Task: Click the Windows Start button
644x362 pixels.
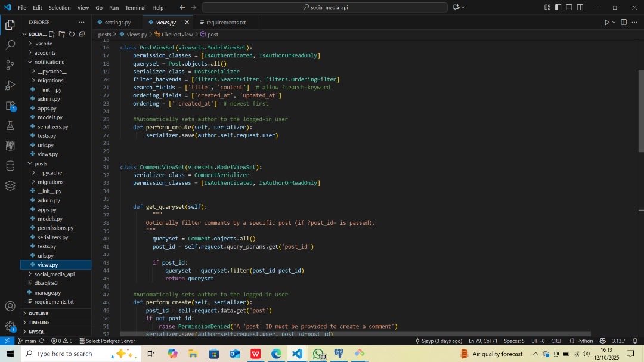Action: (10, 354)
